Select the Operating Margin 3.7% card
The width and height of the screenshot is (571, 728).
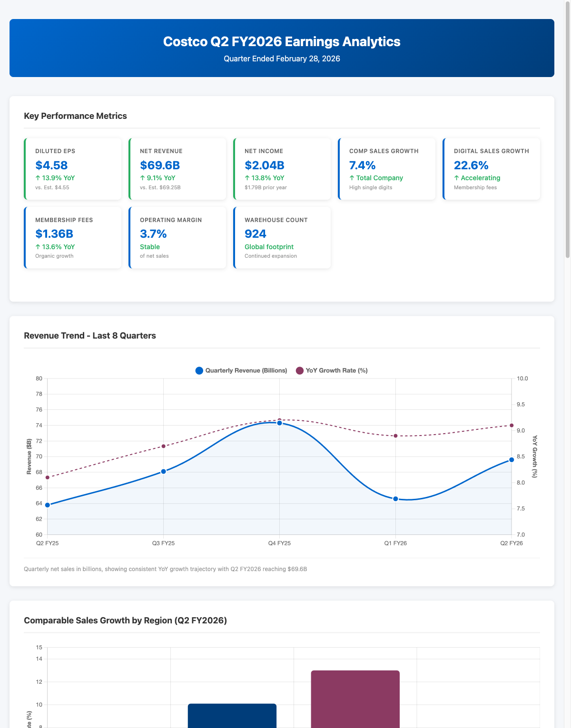point(177,238)
